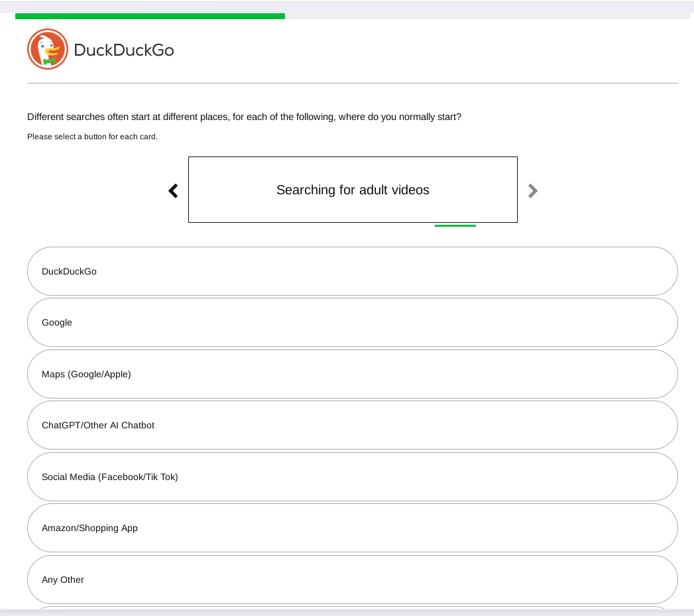Click the unfilled portion of progress bar

click(487, 16)
